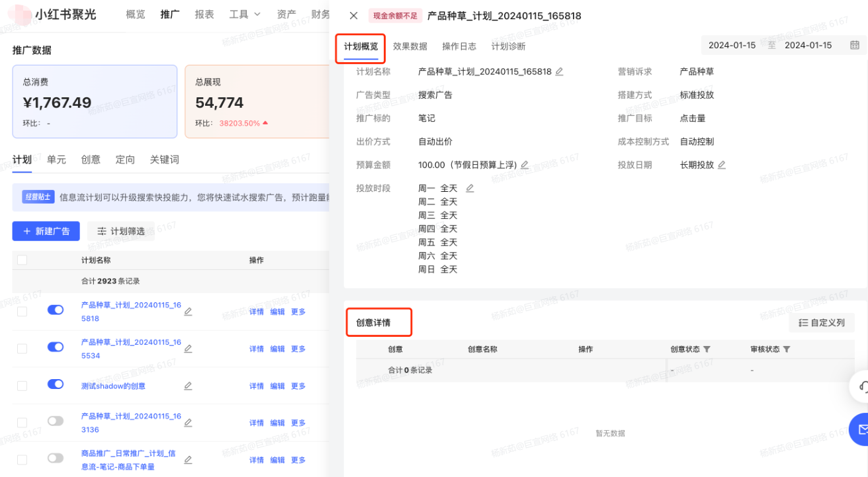Select the 总展现 data card
This screenshot has height=477, width=868.
(x=257, y=101)
